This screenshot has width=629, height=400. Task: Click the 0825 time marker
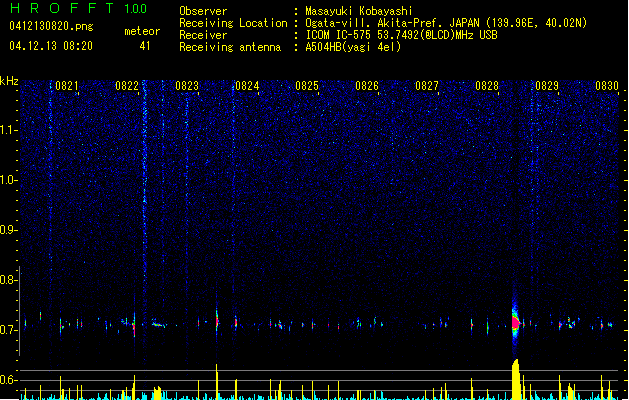[307, 86]
